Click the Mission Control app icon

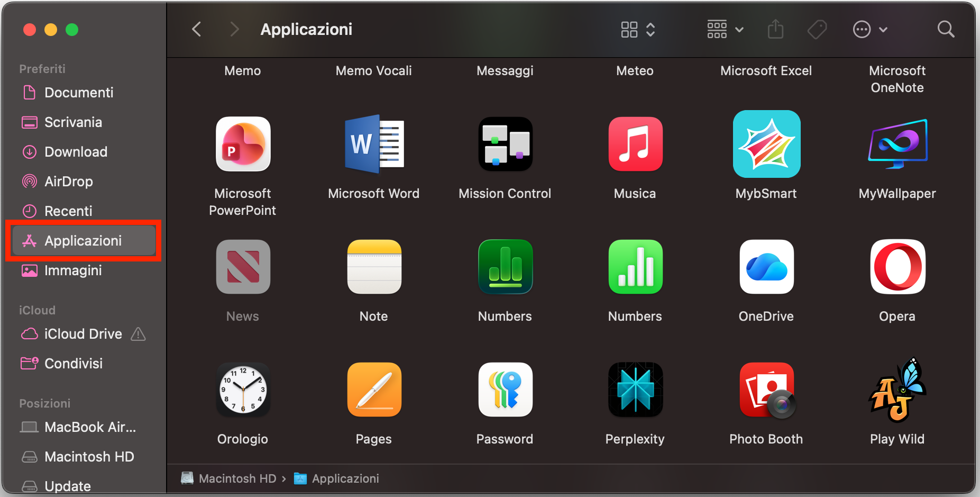coord(505,144)
